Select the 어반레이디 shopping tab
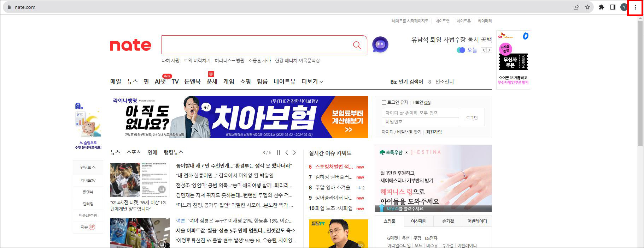Image resolution: width=644 pixels, height=248 pixels. click(x=477, y=221)
